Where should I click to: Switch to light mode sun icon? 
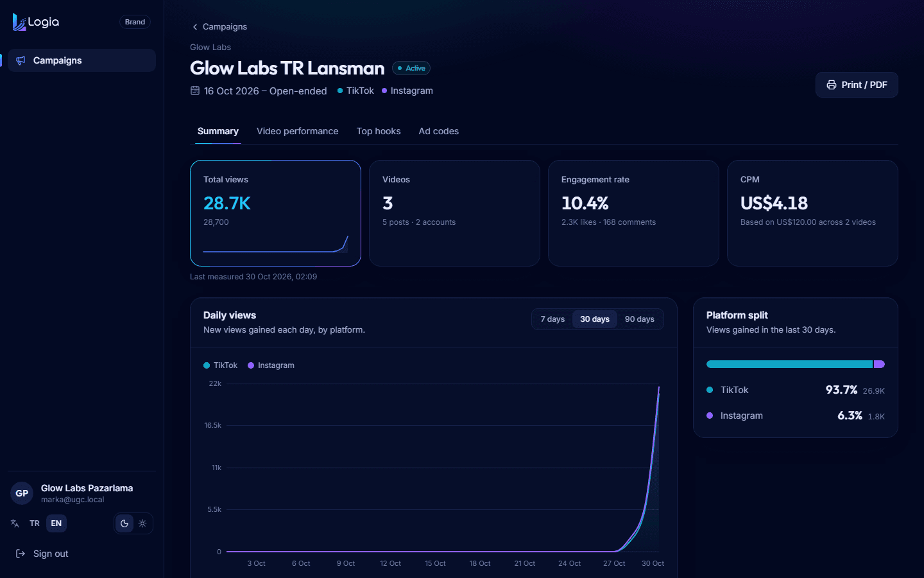(142, 523)
